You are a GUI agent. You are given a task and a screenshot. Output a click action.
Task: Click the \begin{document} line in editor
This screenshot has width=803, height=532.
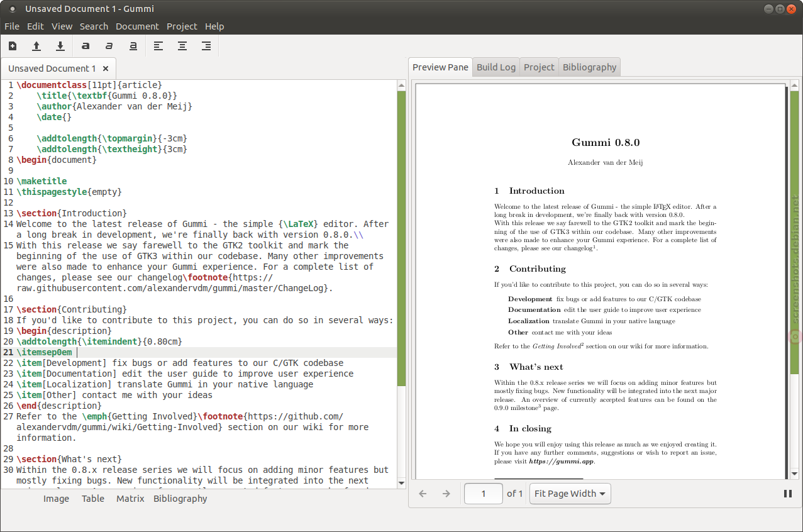click(57, 160)
